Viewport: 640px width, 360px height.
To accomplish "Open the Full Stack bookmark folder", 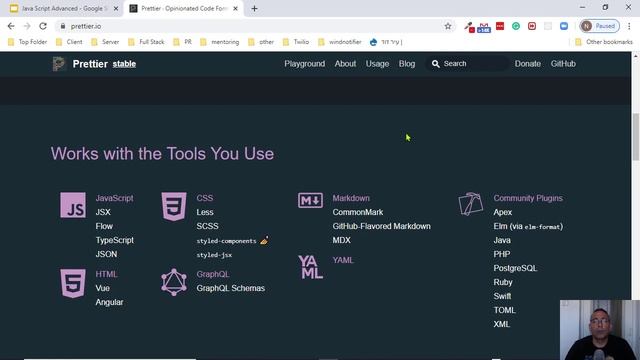I will pos(146,42).
